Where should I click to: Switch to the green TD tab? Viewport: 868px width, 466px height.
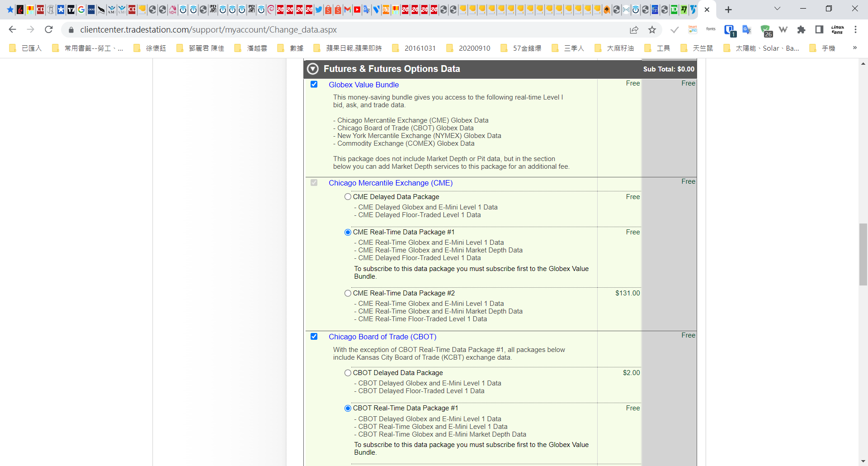pyautogui.click(x=674, y=10)
